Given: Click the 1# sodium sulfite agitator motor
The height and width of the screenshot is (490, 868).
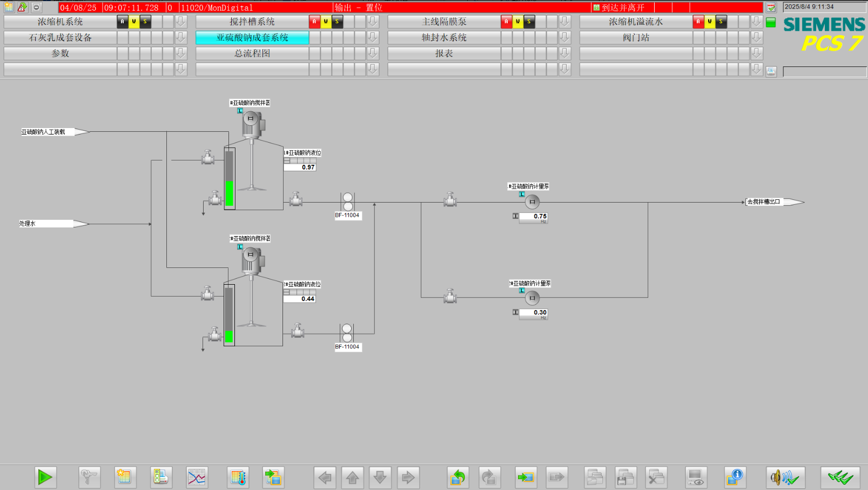Looking at the screenshot, I should click(x=252, y=123).
